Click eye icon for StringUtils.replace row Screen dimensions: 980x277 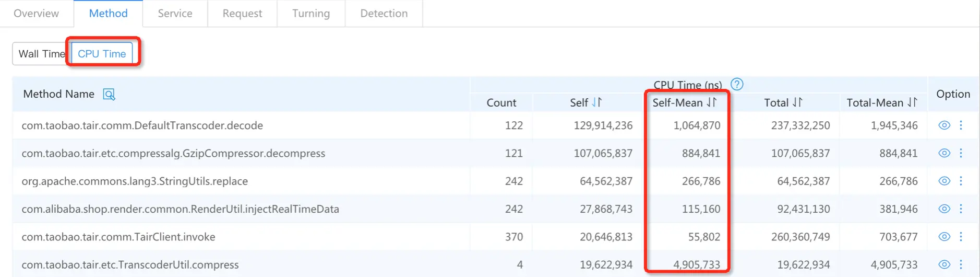click(x=944, y=181)
